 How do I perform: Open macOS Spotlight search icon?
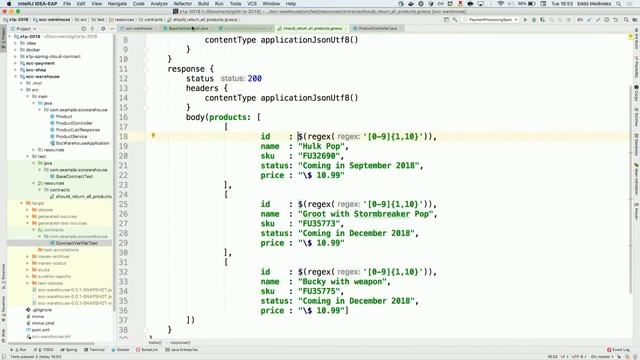[x=619, y=4]
